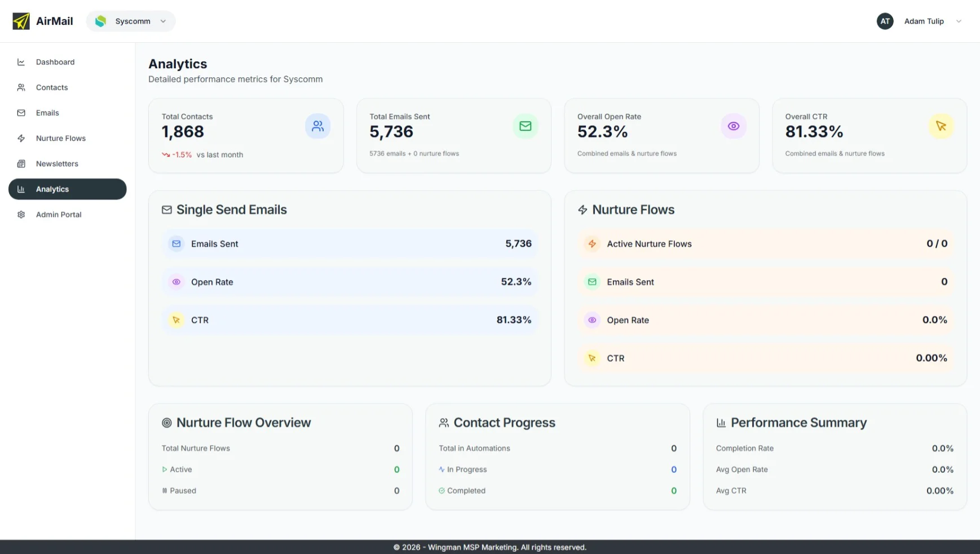This screenshot has height=554, width=980.
Task: Click the Emails Sent row in Single Send Emails
Action: (350, 243)
